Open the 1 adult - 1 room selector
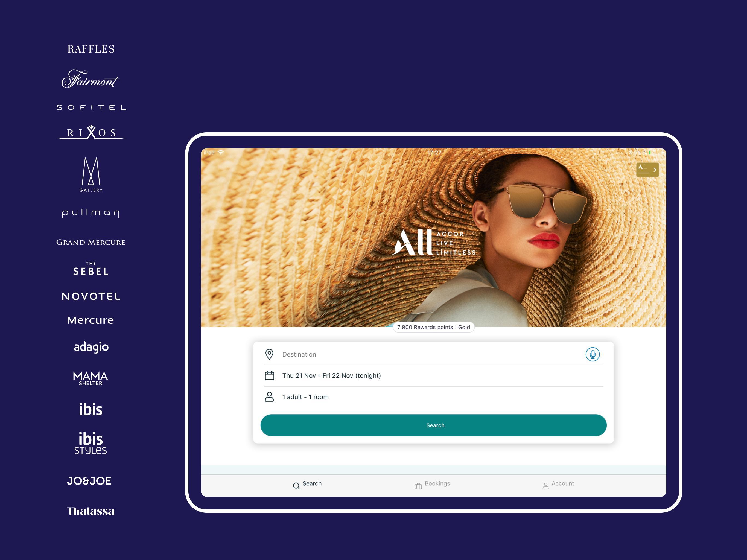 click(433, 397)
